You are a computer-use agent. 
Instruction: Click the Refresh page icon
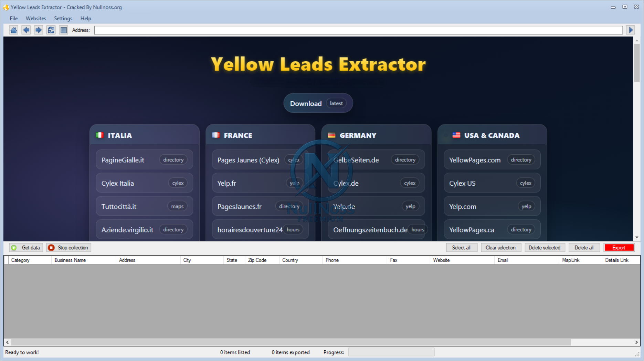(x=51, y=30)
